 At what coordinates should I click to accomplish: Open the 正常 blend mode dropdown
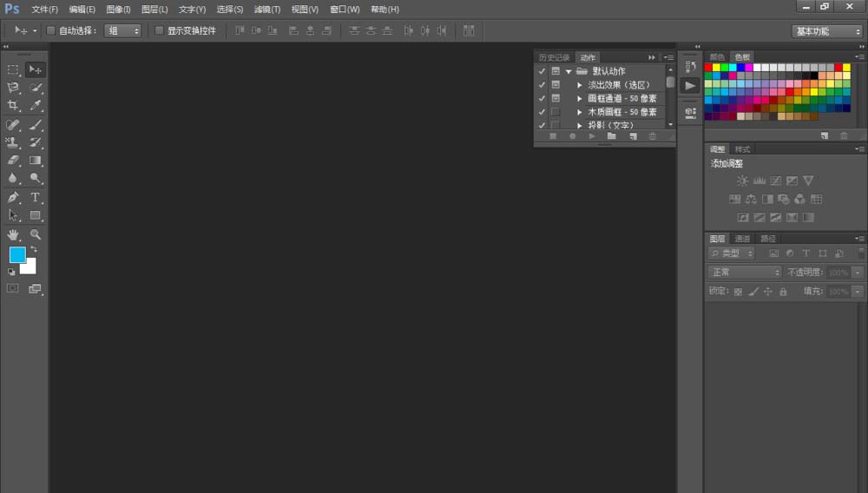point(745,273)
